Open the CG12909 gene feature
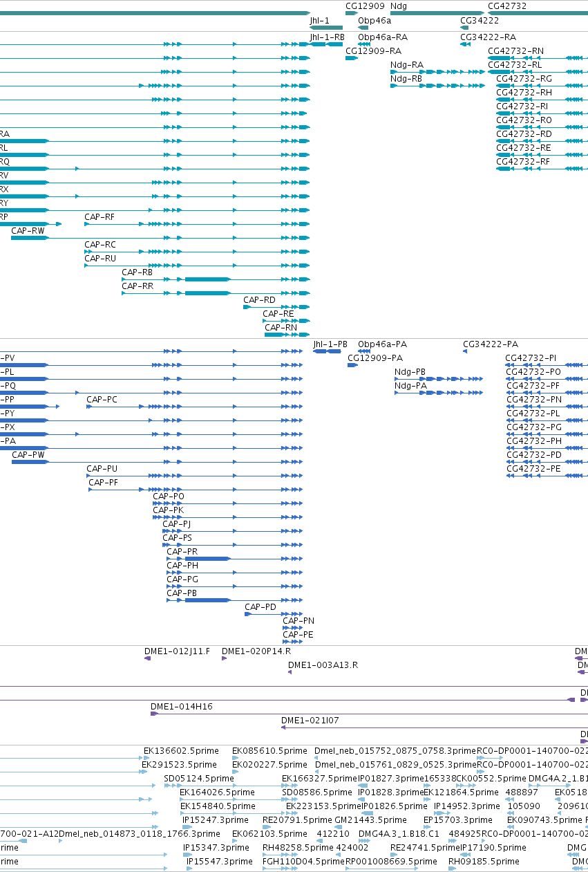The height and width of the screenshot is (872, 588). (x=352, y=13)
